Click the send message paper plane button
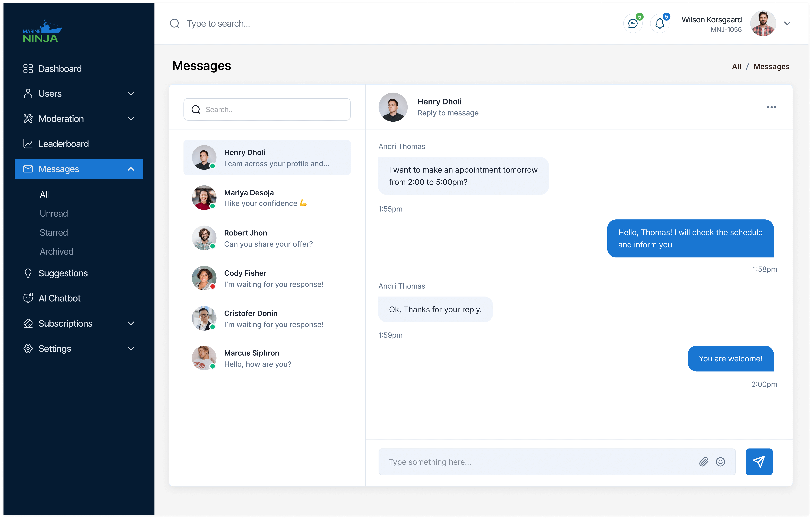The width and height of the screenshot is (812, 519). pyautogui.click(x=759, y=461)
